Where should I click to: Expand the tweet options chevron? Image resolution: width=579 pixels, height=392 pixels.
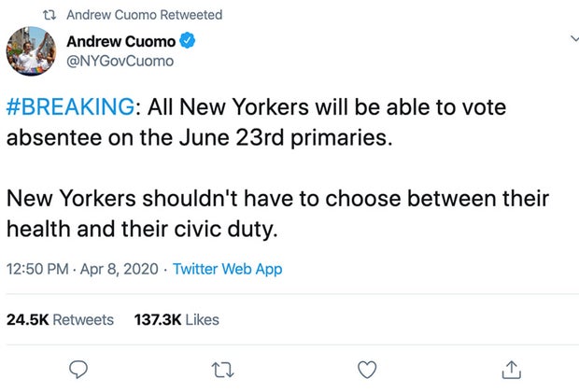pyautogui.click(x=572, y=38)
